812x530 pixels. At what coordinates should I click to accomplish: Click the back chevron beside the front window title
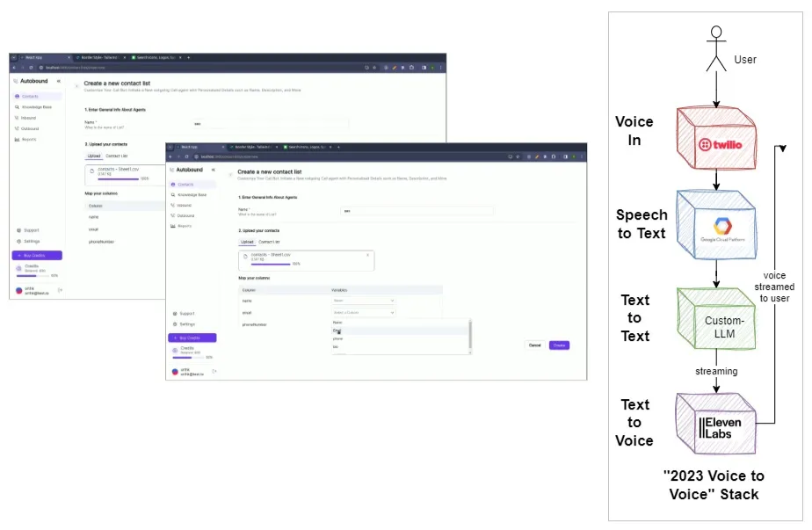230,175
